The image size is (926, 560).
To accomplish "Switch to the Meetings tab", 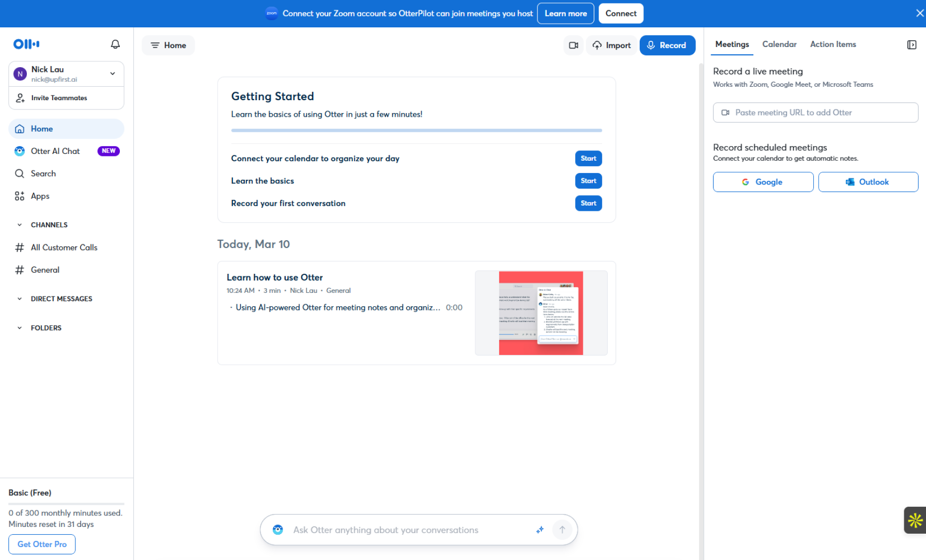I will coord(732,44).
